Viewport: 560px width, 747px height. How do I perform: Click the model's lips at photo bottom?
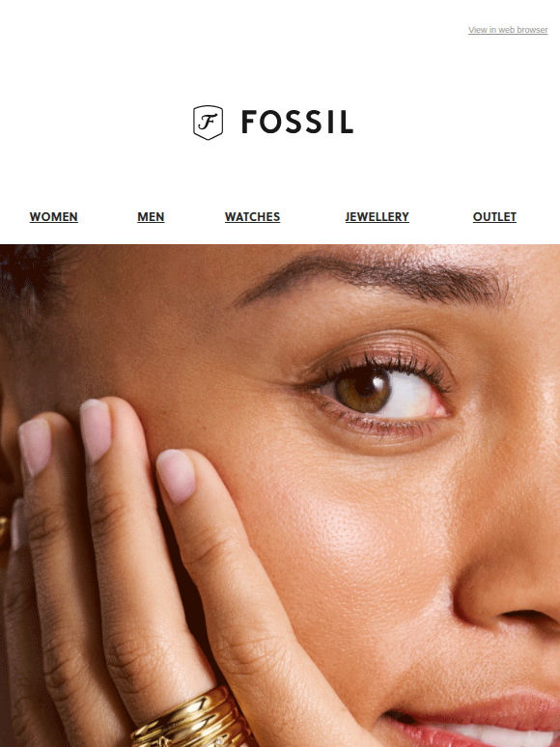(472, 722)
